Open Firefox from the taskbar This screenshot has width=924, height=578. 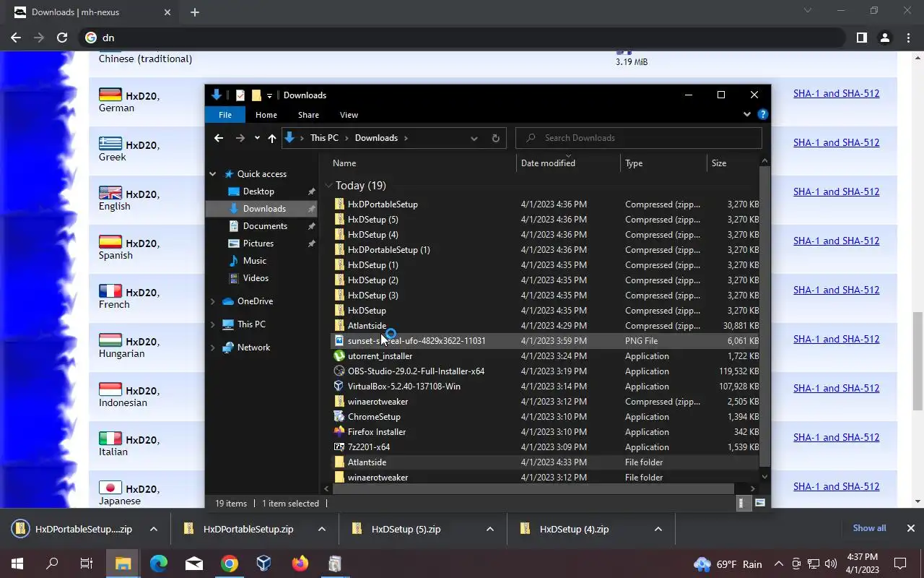point(300,564)
